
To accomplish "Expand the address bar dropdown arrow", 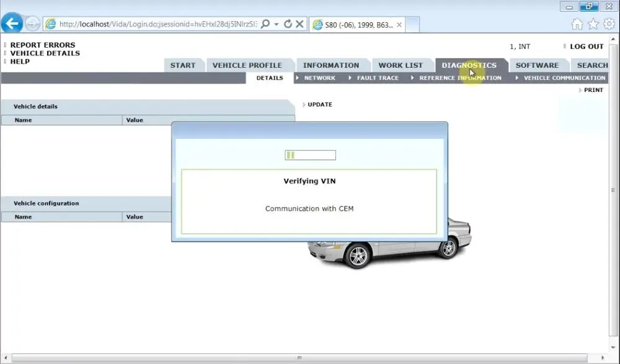I will (277, 25).
